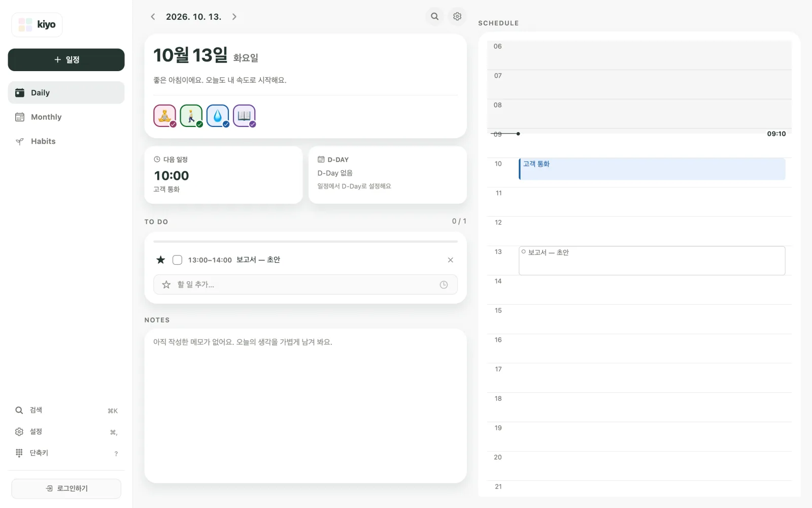
Task: Mark the water drop habit
Action: [x=218, y=116]
